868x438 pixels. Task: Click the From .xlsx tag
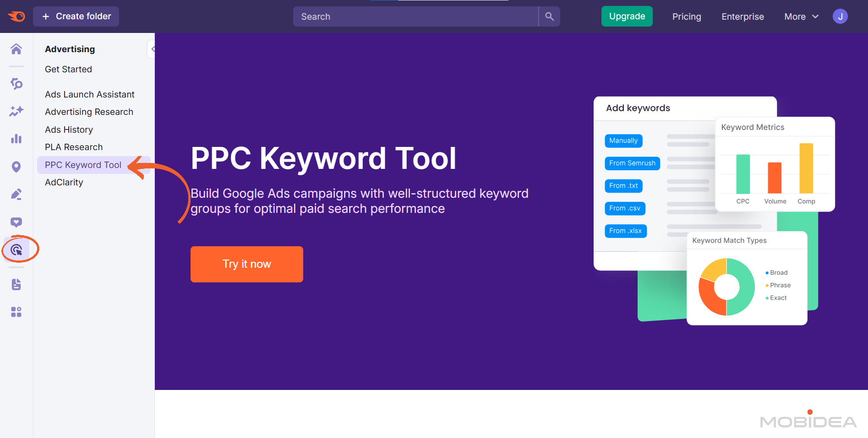coord(625,231)
